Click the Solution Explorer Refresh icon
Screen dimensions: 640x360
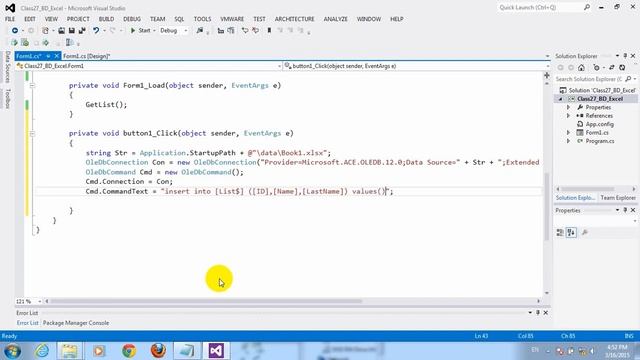(622, 68)
